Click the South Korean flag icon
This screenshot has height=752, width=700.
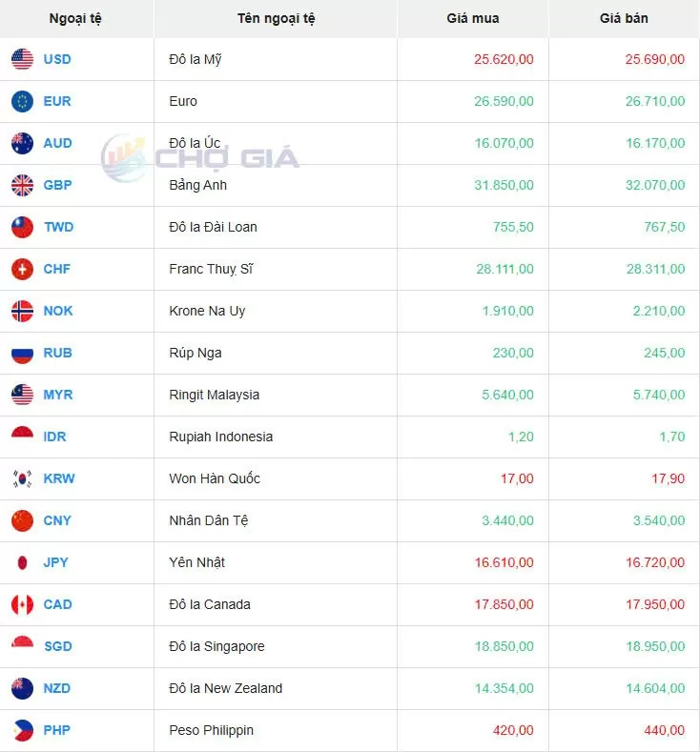(x=22, y=478)
